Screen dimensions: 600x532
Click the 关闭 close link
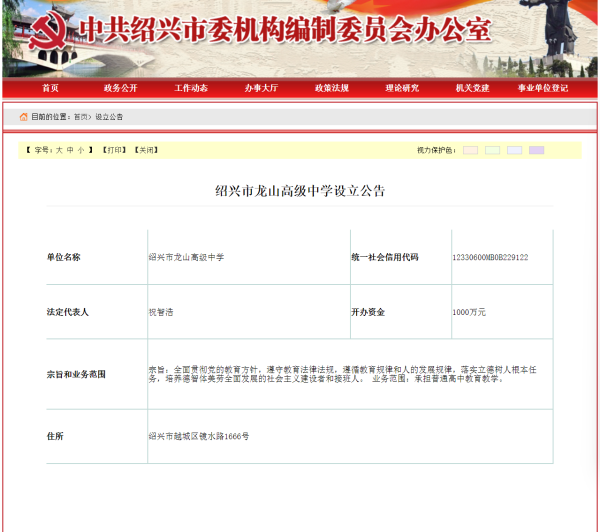pos(146,150)
